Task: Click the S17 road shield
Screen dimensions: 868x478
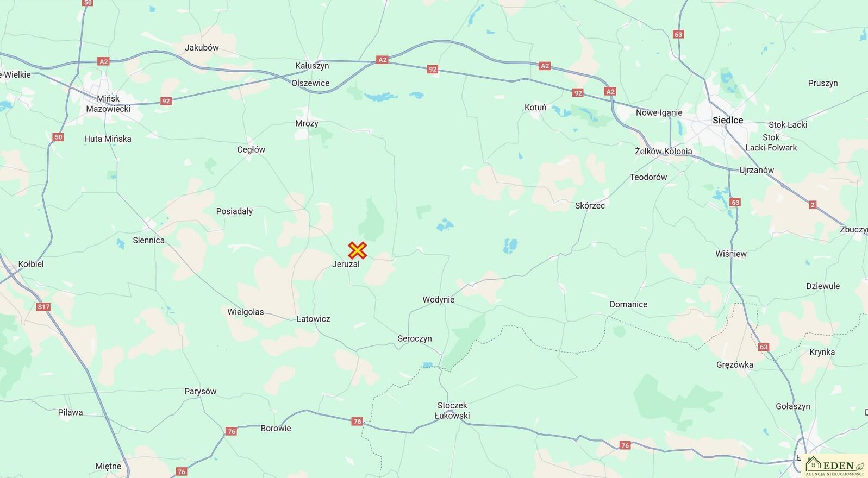Action: click(43, 307)
